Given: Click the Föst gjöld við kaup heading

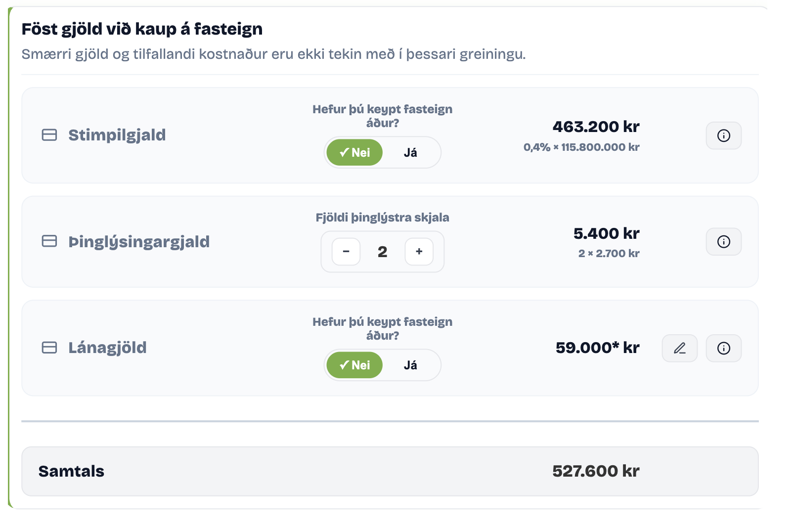Looking at the screenshot, I should tap(142, 29).
